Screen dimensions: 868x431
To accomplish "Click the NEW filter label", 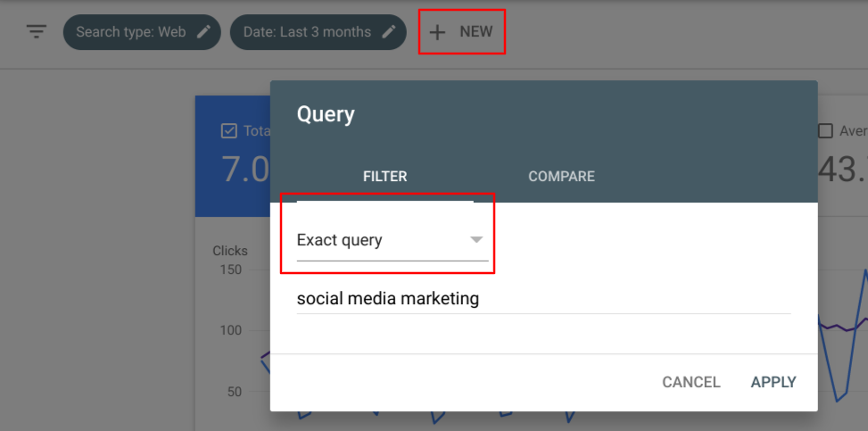I will click(x=475, y=32).
